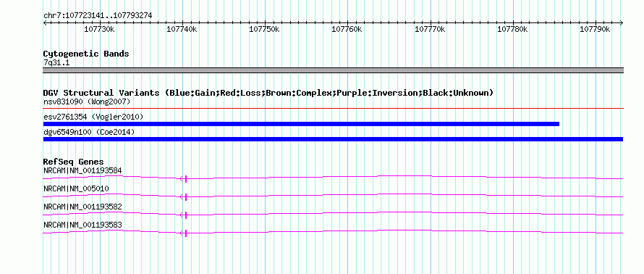This screenshot has width=644, height=274.
Task: Select the blue dgv6549n100 gain bar
Action: pyautogui.click(x=333, y=139)
